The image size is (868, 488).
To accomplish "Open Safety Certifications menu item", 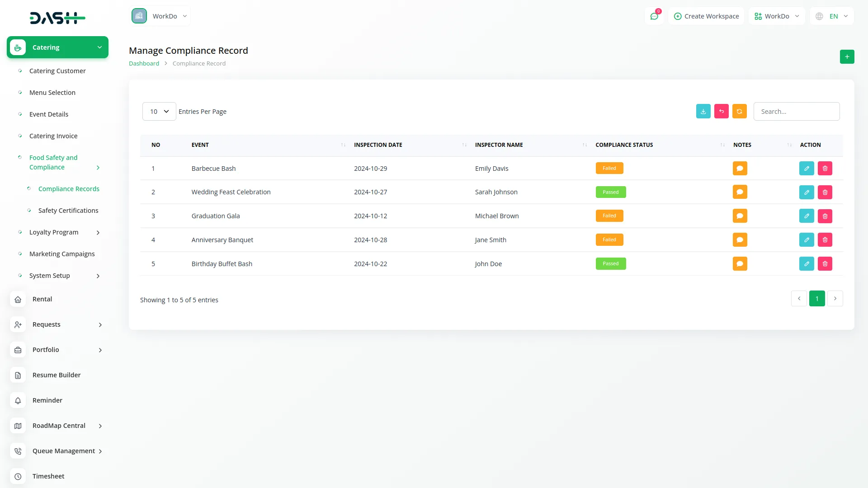I will pyautogui.click(x=68, y=211).
